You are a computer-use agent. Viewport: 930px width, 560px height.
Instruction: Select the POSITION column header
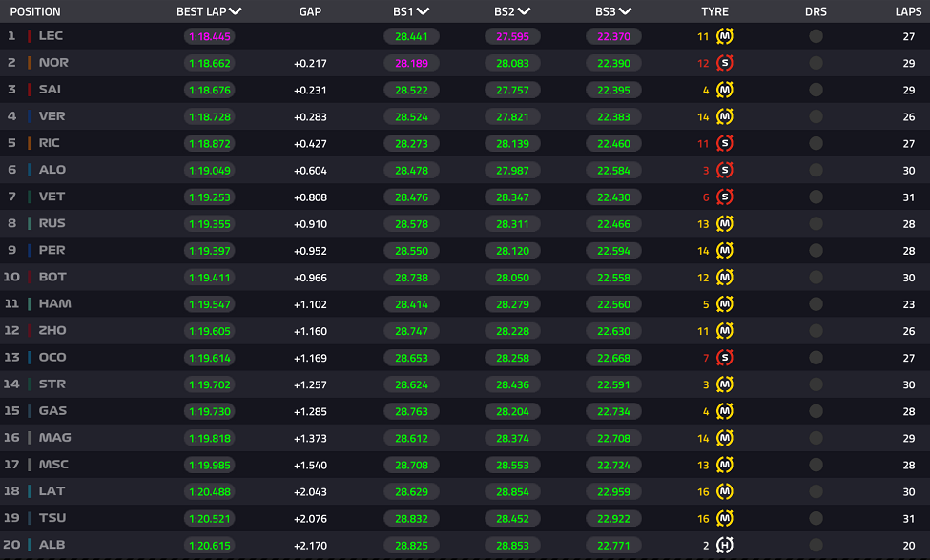point(35,11)
